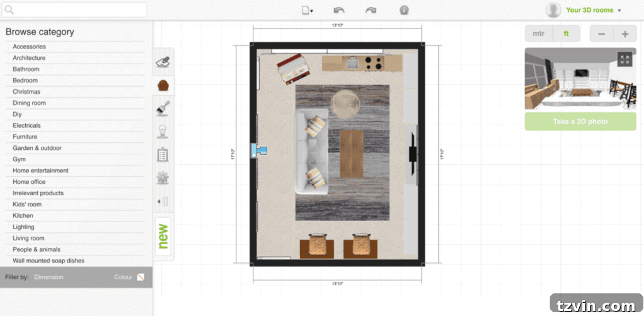Click the green 'new' badge
This screenshot has width=644, height=316.
164,236
